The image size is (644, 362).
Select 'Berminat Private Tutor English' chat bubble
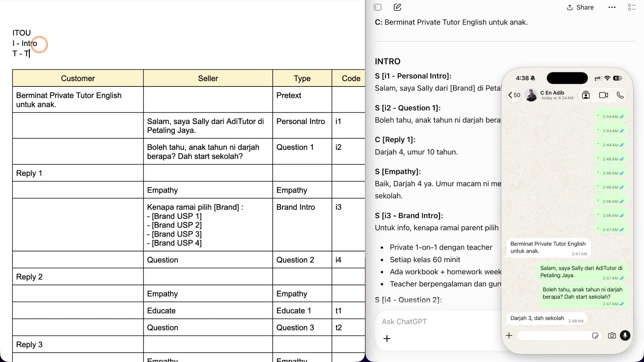(548, 248)
